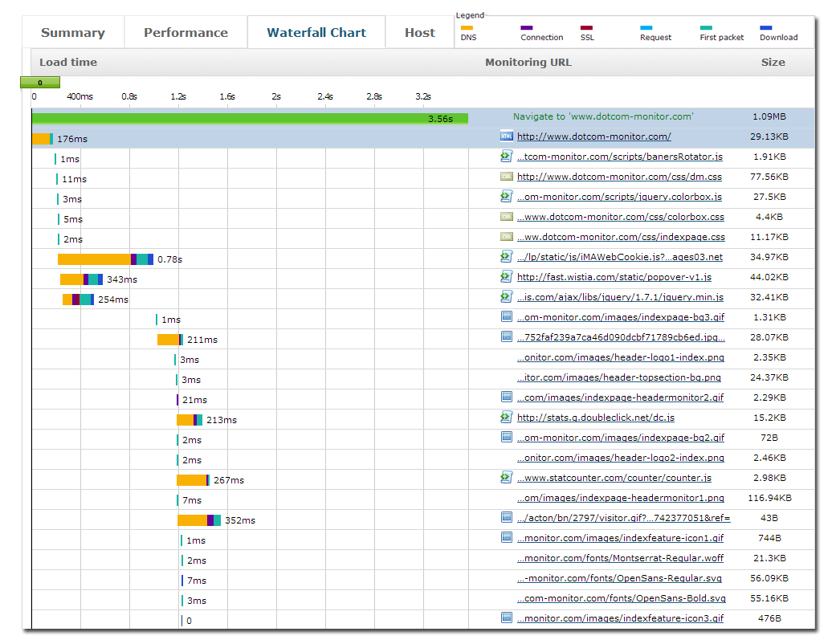Click the Size column header

[773, 62]
